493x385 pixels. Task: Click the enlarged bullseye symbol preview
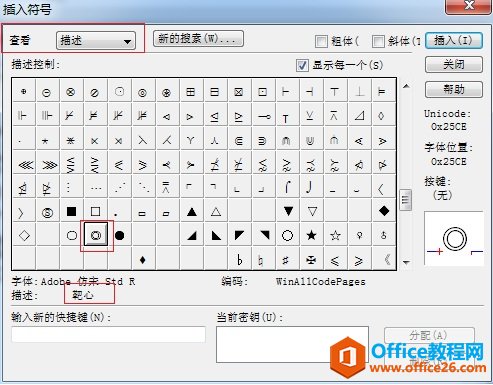454,239
